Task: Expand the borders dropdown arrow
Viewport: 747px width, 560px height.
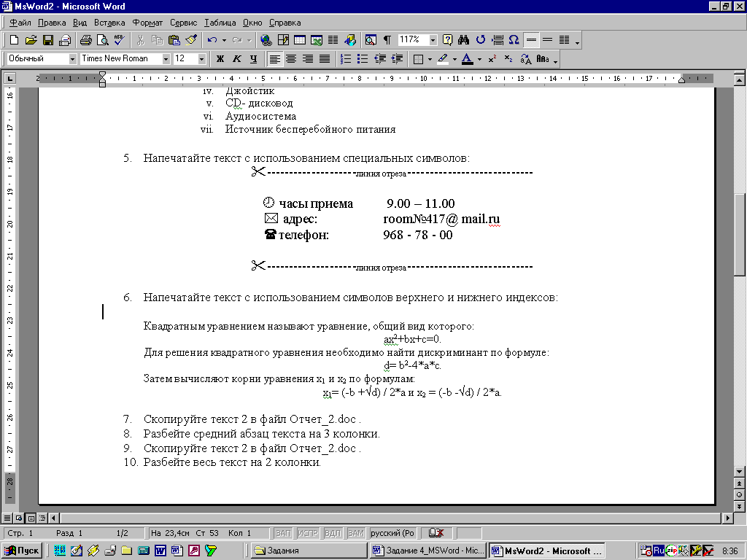Action: (x=430, y=59)
